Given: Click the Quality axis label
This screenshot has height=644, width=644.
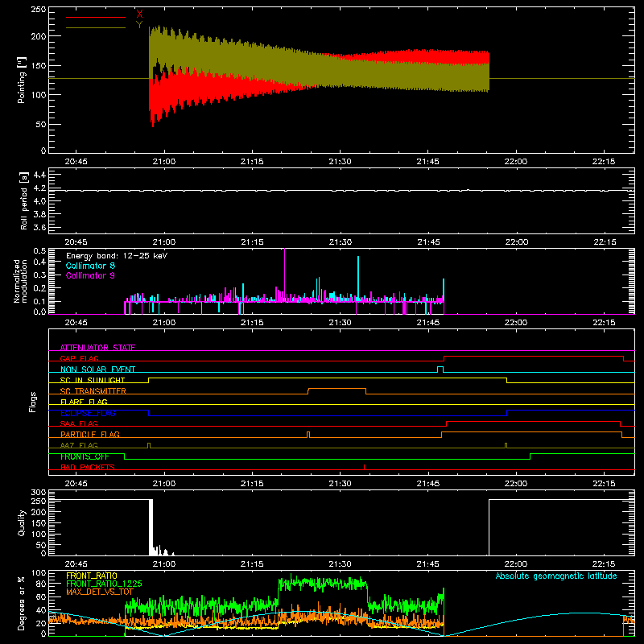Looking at the screenshot, I should (22, 522).
